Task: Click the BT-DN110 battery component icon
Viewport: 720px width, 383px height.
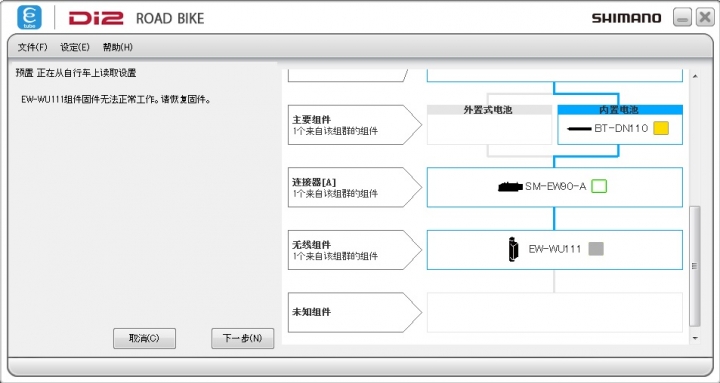Action: tap(579, 129)
